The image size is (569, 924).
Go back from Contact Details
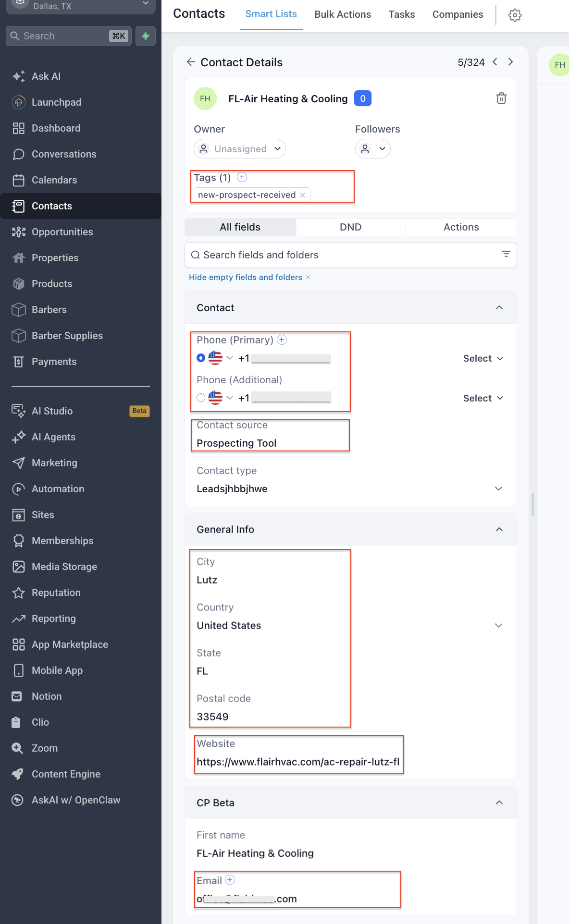191,62
